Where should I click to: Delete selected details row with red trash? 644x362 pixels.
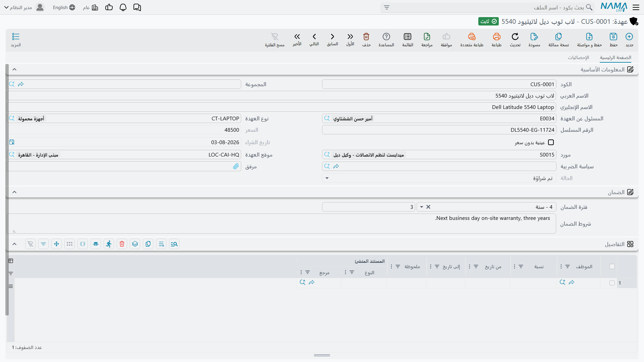(122, 244)
